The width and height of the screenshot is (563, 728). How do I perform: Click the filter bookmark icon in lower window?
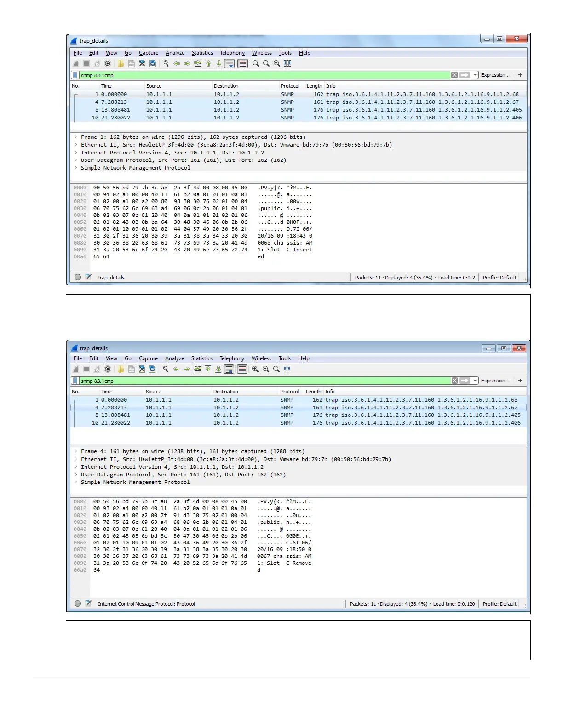coord(75,381)
